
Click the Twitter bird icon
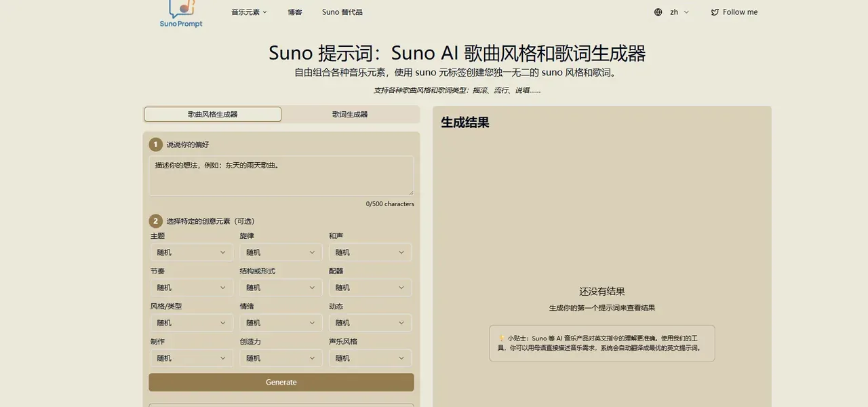click(x=715, y=12)
